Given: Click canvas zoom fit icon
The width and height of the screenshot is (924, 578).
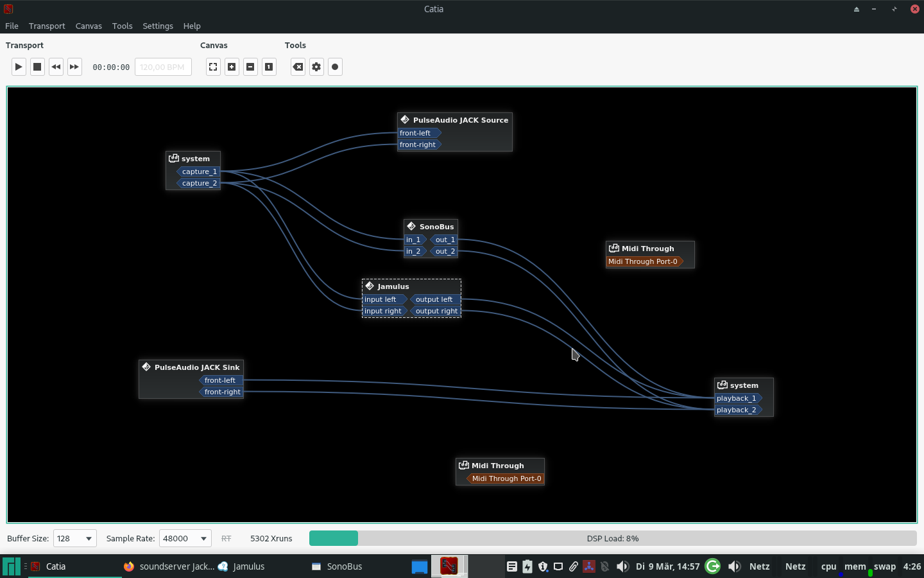Looking at the screenshot, I should tap(213, 67).
